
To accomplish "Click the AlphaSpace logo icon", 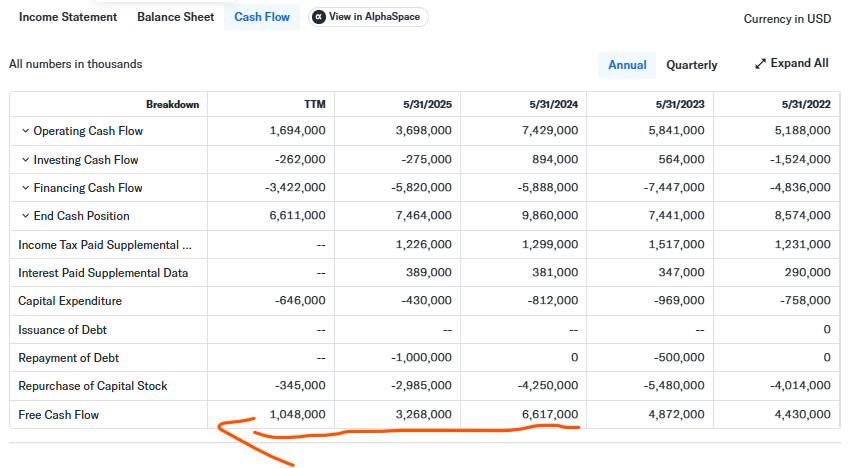I will [x=319, y=17].
